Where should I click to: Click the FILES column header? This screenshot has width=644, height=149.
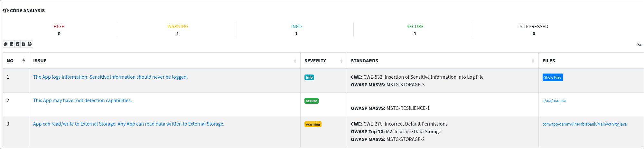coord(549,61)
